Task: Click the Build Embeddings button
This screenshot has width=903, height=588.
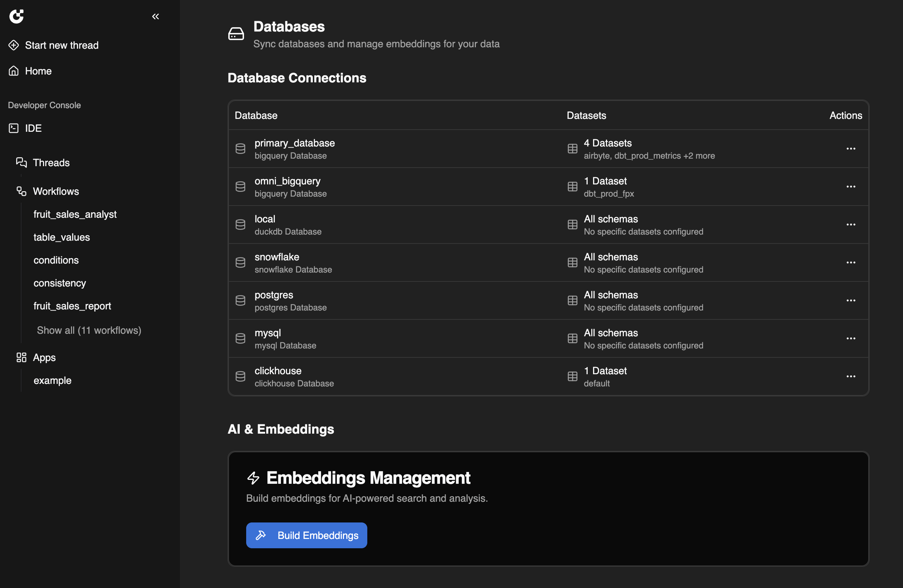Action: click(306, 535)
